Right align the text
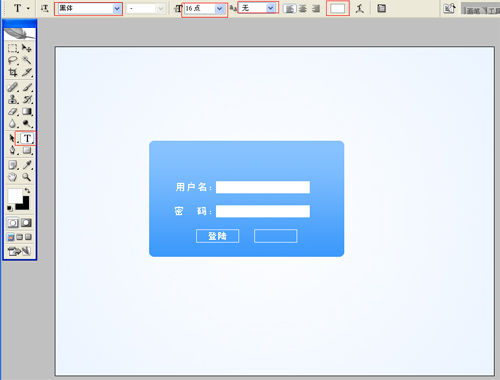The width and height of the screenshot is (500, 380). point(316,9)
